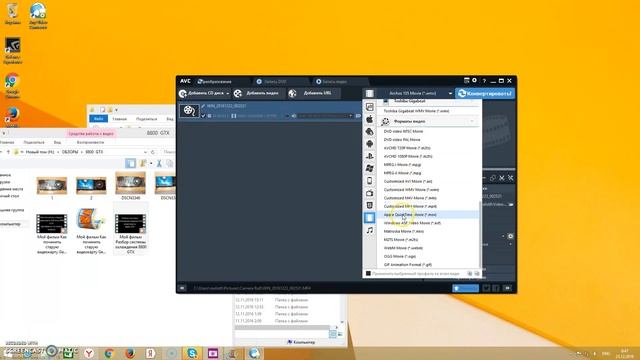Screen dimensions: 640x360
Task: Open the TV profile category
Action: pyautogui.click(x=369, y=193)
